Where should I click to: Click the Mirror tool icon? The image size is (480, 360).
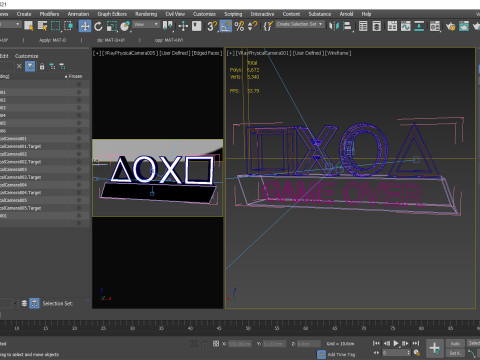pyautogui.click(x=334, y=26)
